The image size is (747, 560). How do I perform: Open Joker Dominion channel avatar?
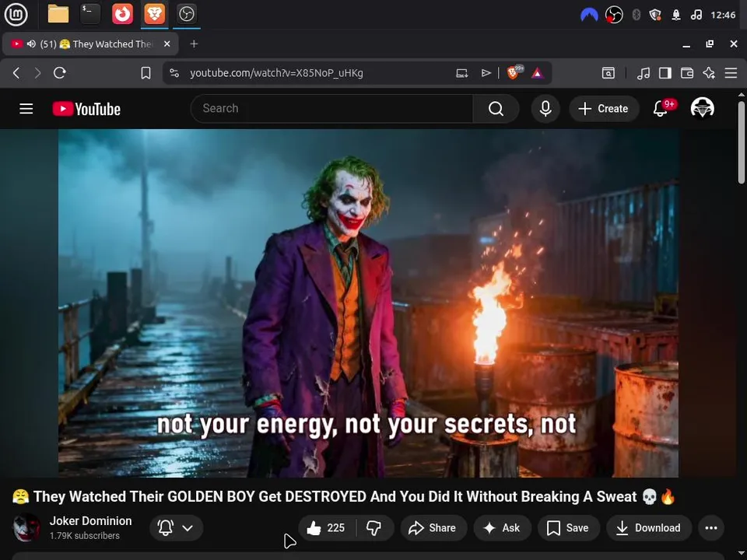point(26,527)
